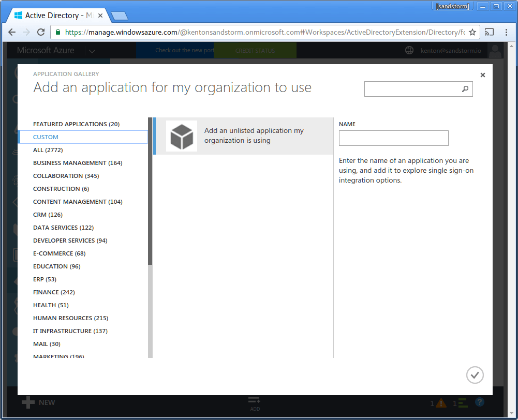This screenshot has height=420, width=518.
Task: Open the Chrome three-dot menu
Action: (506, 32)
